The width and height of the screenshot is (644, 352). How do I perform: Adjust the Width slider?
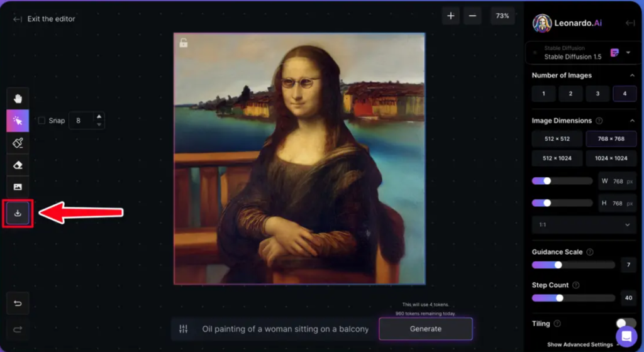pos(562,181)
